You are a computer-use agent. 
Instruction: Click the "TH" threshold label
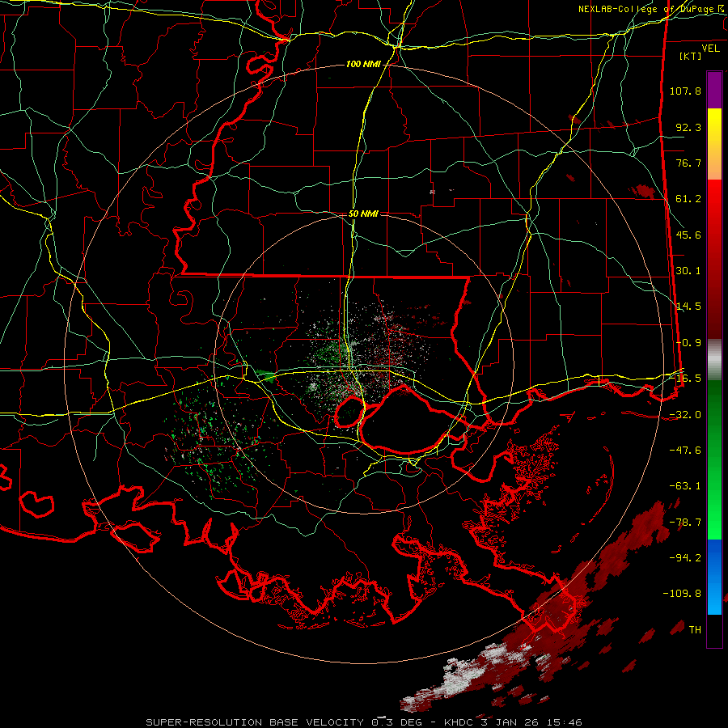(x=695, y=630)
